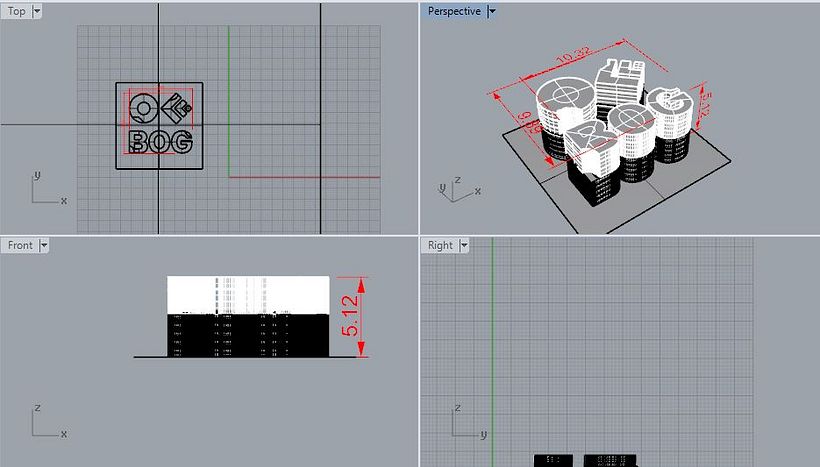The height and width of the screenshot is (467, 820).
Task: Click the Front viewport title label
Action: [x=20, y=245]
